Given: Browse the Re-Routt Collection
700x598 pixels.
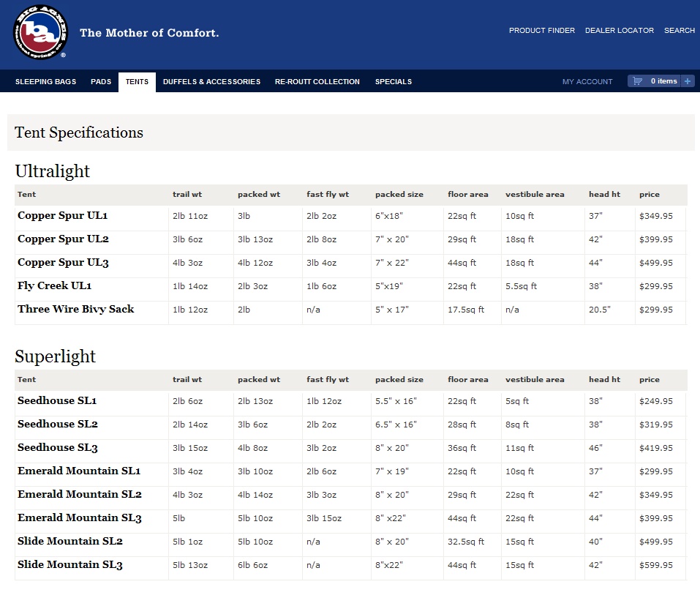Looking at the screenshot, I should point(317,82).
